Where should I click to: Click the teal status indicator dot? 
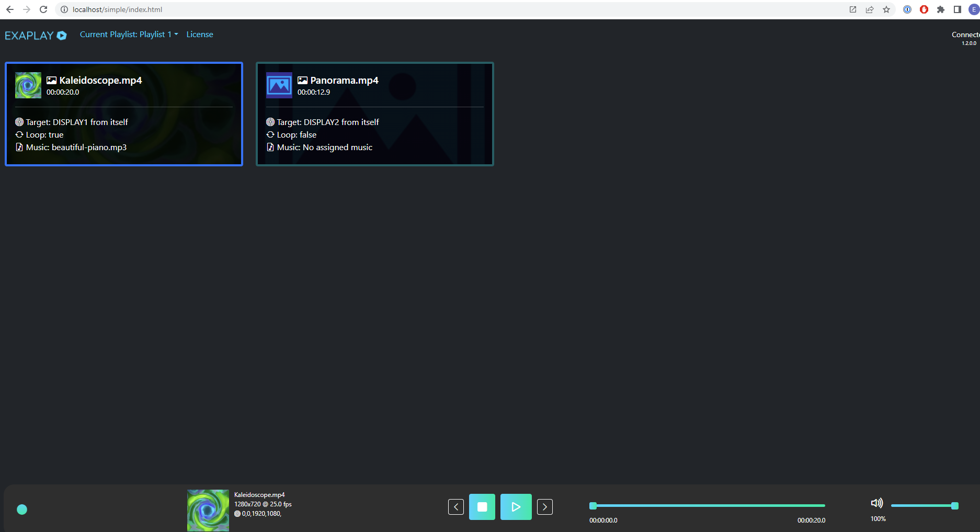[x=22, y=510]
